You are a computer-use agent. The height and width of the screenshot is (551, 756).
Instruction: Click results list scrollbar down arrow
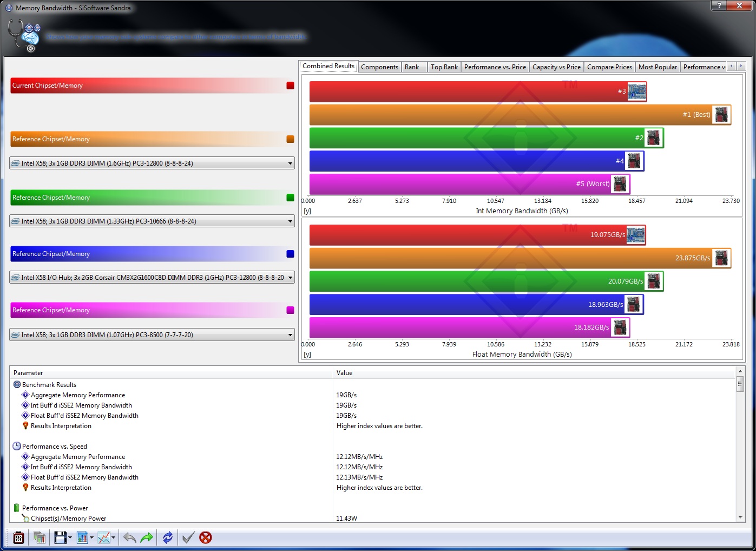[x=740, y=517]
